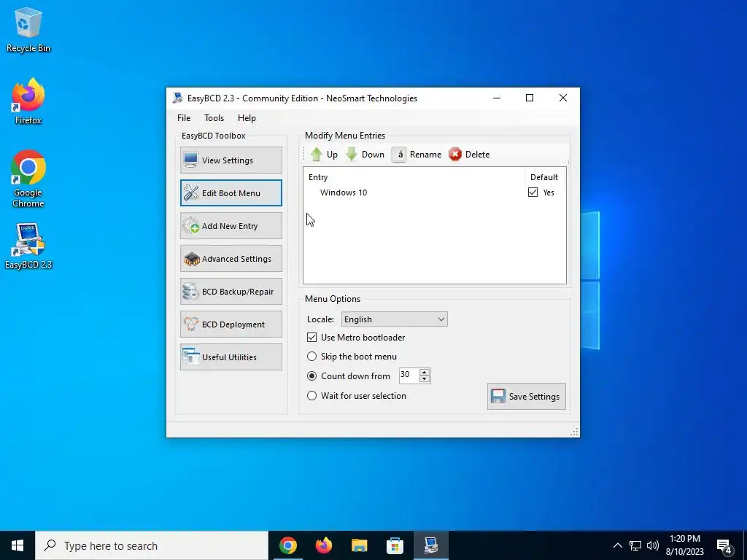Choose Skip the boot menu option

pos(311,356)
